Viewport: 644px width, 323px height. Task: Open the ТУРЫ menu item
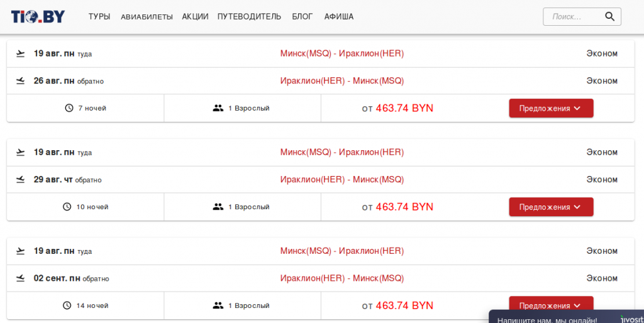click(99, 17)
